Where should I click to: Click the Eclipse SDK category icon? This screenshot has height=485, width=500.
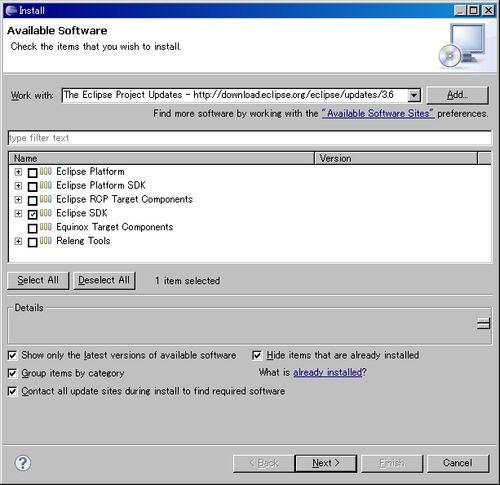[46, 213]
